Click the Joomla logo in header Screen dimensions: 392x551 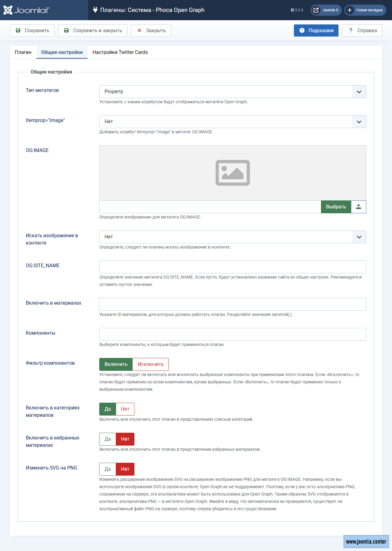point(26,10)
